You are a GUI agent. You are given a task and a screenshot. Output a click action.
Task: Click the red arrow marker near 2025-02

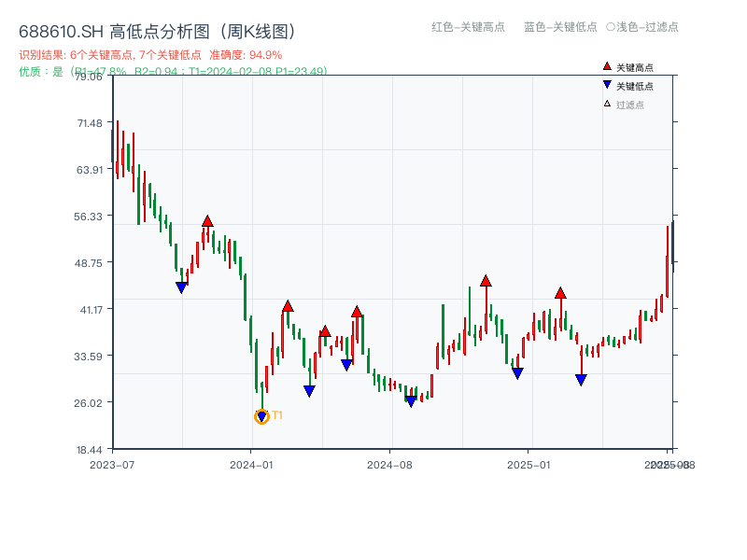(x=560, y=292)
